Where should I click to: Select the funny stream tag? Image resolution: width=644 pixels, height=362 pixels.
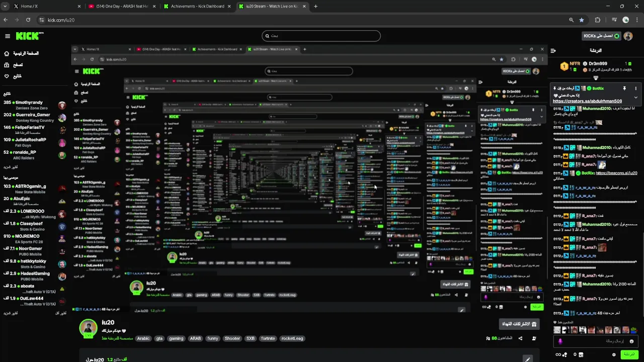tap(213, 338)
